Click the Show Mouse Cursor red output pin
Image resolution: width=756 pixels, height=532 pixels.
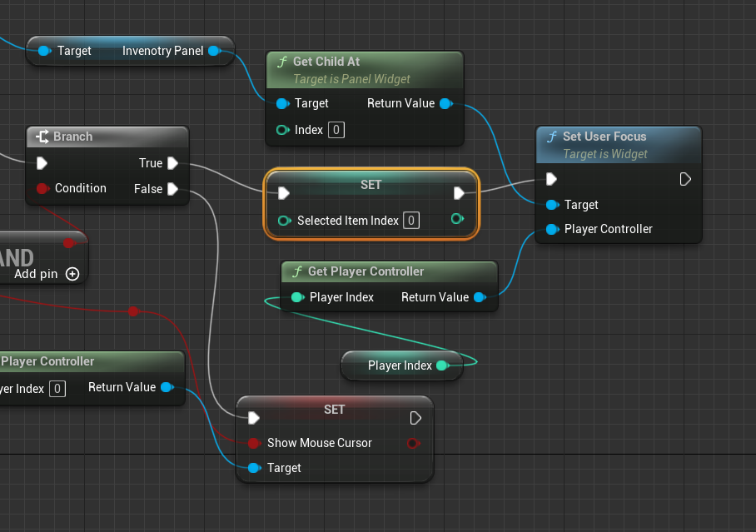(x=413, y=443)
